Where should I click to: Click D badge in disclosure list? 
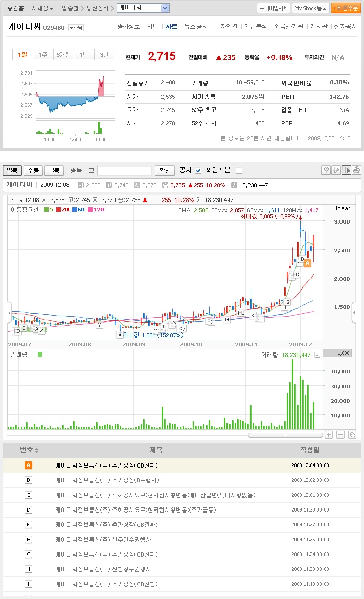coord(28,510)
